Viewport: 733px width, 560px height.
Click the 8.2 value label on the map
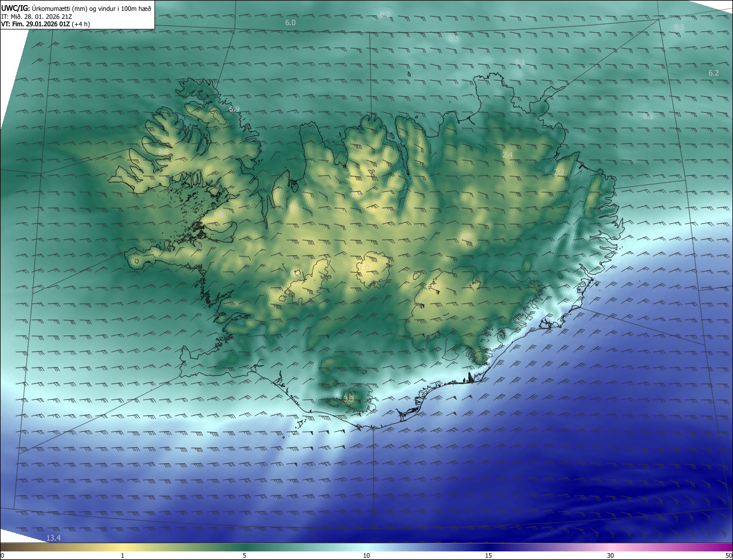[x=385, y=14]
